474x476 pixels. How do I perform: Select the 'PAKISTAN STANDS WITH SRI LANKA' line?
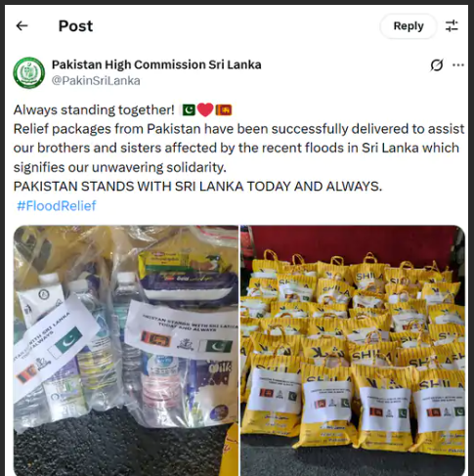coord(197,187)
